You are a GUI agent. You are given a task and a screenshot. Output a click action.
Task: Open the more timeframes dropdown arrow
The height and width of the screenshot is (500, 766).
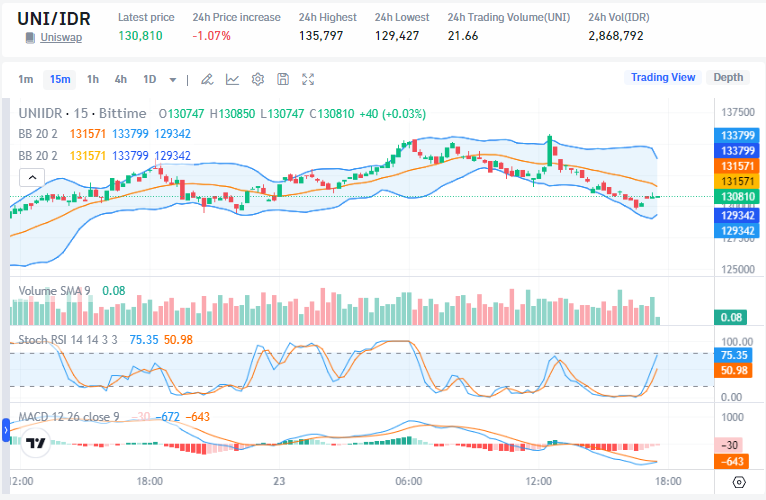tap(172, 80)
